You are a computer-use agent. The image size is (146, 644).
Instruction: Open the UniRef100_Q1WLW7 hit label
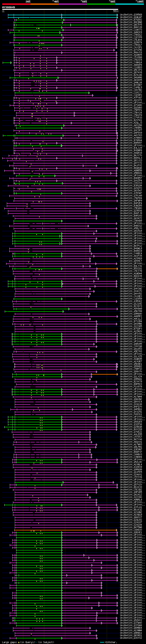131,17
